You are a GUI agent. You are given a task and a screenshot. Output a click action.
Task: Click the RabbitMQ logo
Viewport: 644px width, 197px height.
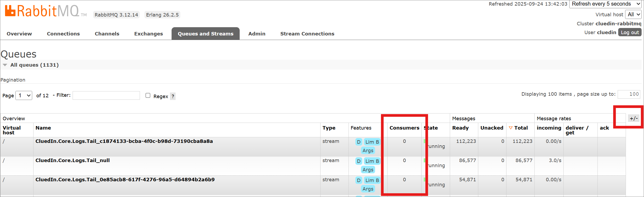[x=42, y=11]
